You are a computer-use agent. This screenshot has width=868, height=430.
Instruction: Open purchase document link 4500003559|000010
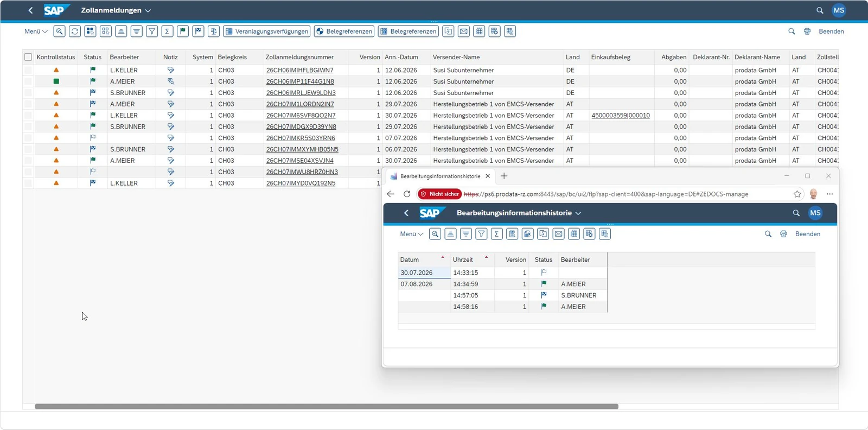pos(621,115)
